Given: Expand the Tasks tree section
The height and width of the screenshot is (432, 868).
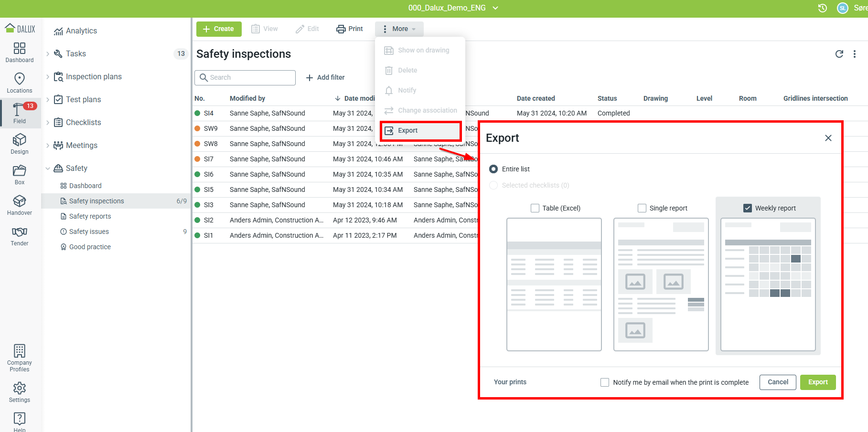Looking at the screenshot, I should click(48, 54).
